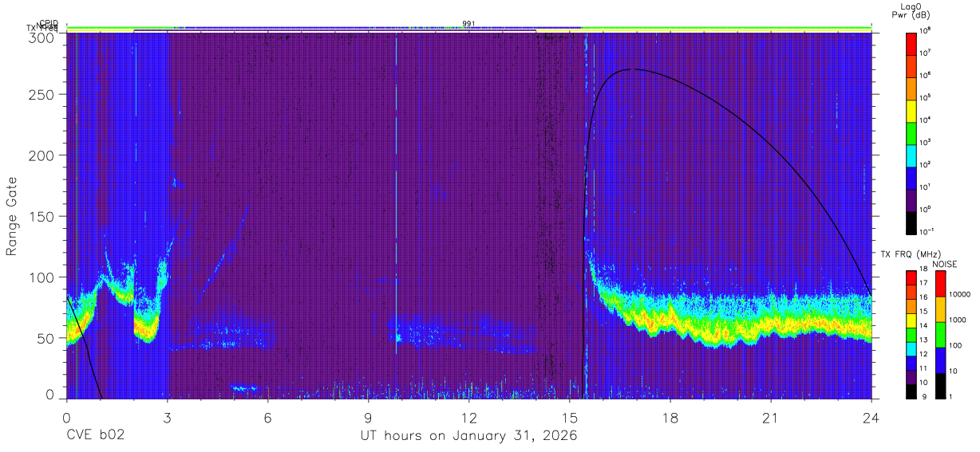Screen dimensions: 980x452
Task: Click the Range Gate tick label "250"
Action: tap(42, 94)
